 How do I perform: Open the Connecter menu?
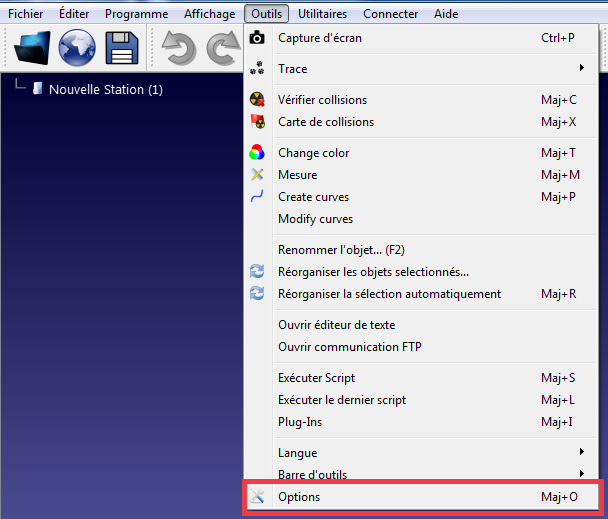[390, 14]
